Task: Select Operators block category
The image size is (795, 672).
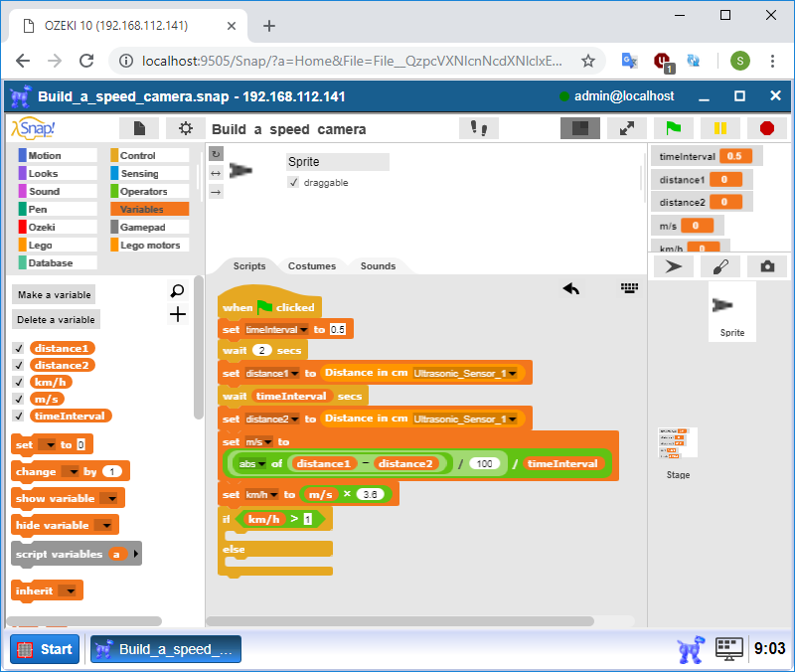Action: [x=150, y=191]
